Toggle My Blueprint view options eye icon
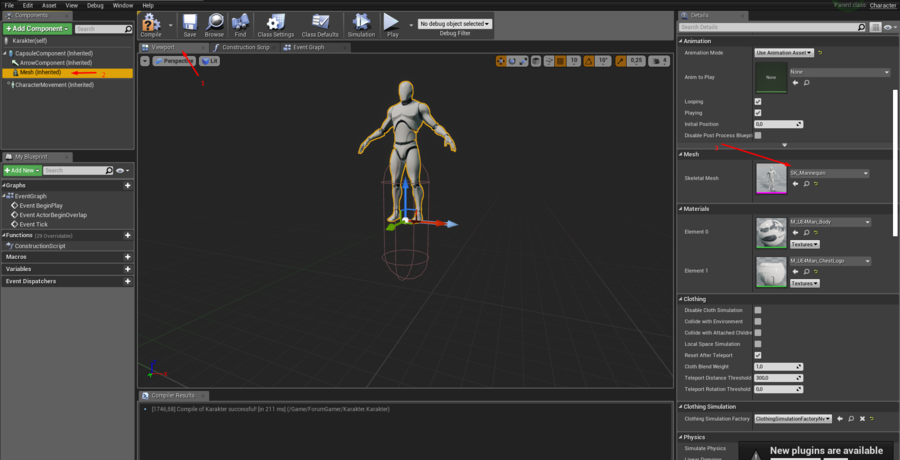The height and width of the screenshot is (460, 900). coord(122,171)
